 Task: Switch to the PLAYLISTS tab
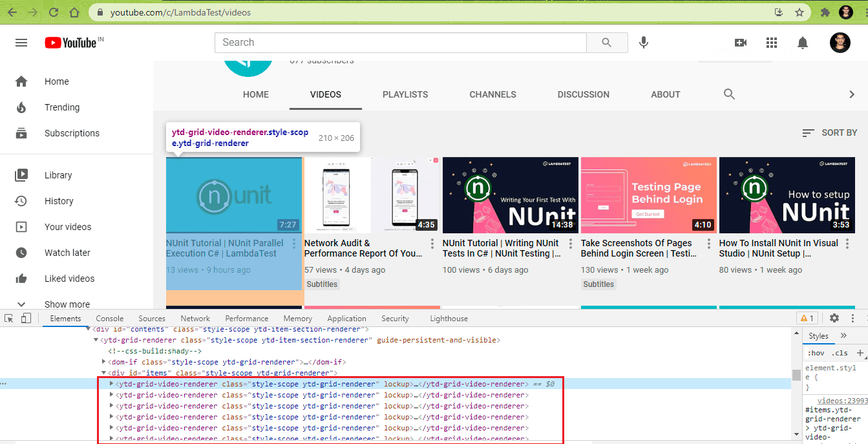(x=405, y=94)
